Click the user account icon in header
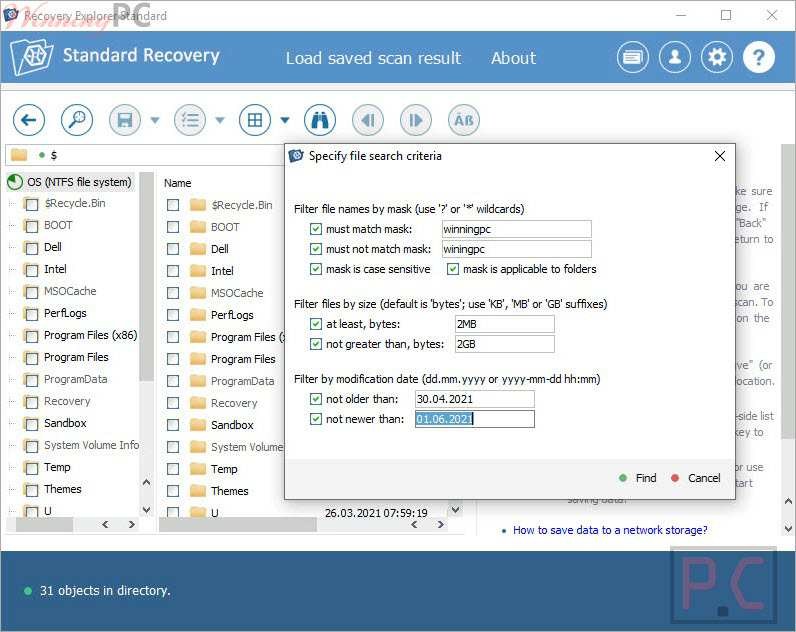This screenshot has height=632, width=796. 675,57
